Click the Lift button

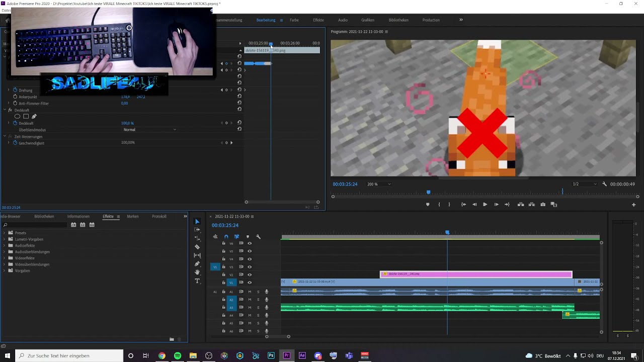521,205
